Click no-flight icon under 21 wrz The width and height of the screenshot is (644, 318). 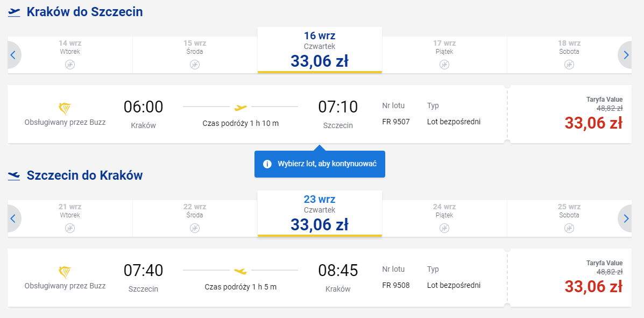[70, 228]
